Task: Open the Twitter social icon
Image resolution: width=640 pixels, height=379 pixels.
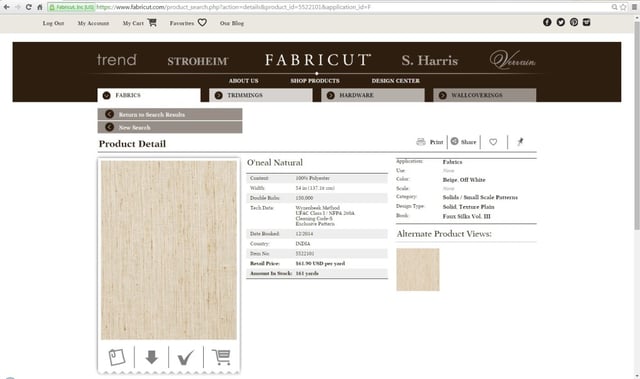Action: coord(560,22)
